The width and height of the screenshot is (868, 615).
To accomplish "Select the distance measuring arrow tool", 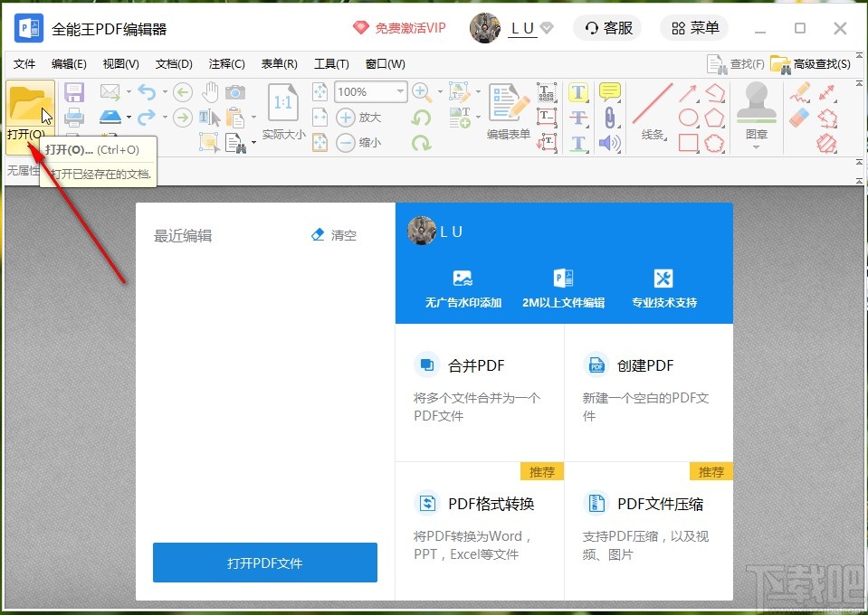I will tap(826, 92).
